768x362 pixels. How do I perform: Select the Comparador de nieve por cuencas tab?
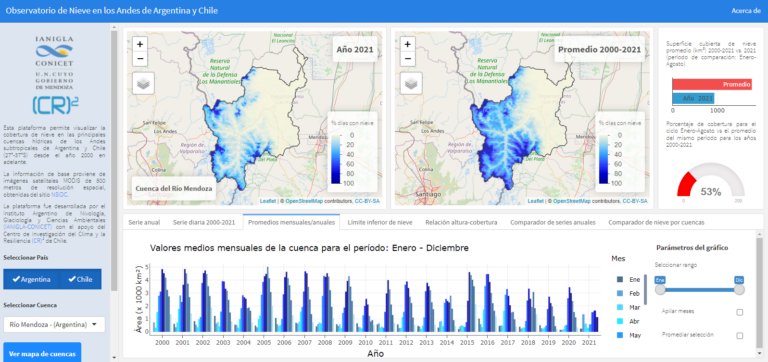pos(656,222)
